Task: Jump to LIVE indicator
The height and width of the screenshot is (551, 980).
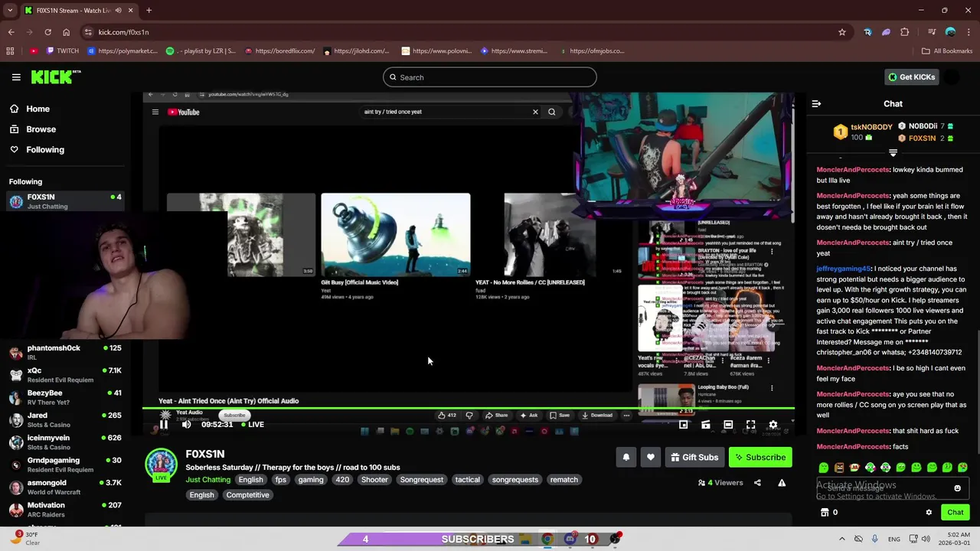Action: coord(252,425)
